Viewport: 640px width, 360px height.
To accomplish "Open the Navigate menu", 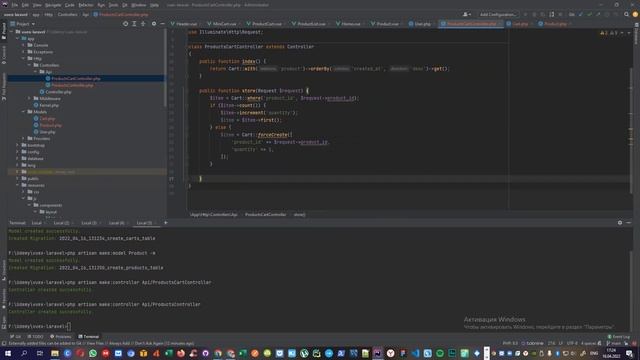I will pos(53,5).
